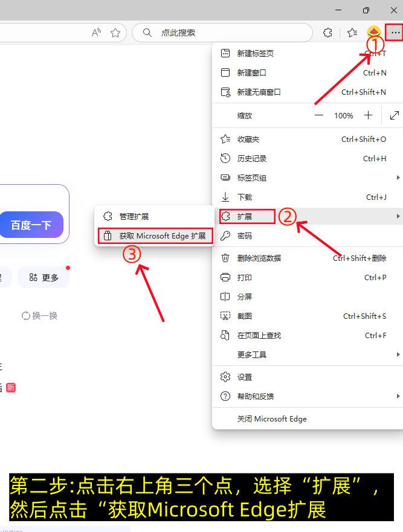This screenshot has height=532, width=403.
Task: Click 获取 Microsoft Edge 扩展 in submenu
Action: point(155,236)
